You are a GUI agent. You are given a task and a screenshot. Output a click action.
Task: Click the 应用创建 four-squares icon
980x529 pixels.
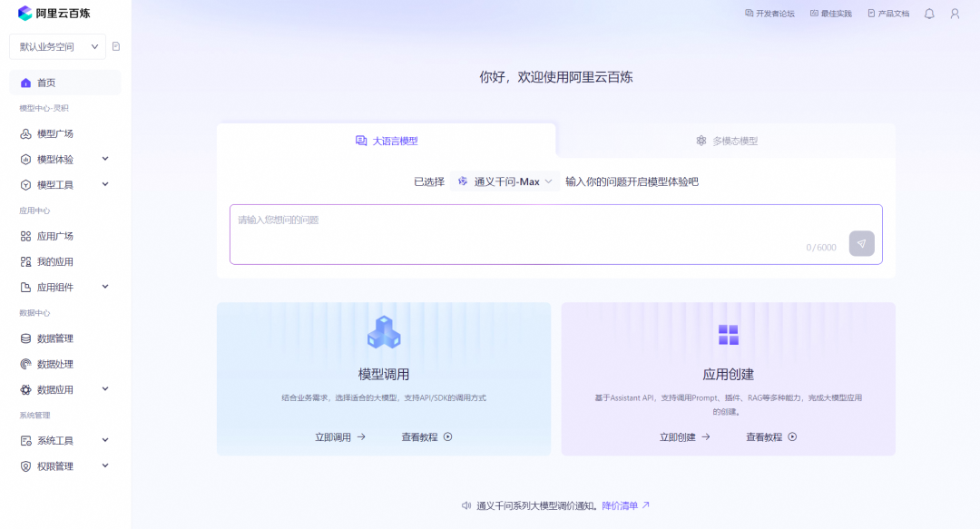728,335
